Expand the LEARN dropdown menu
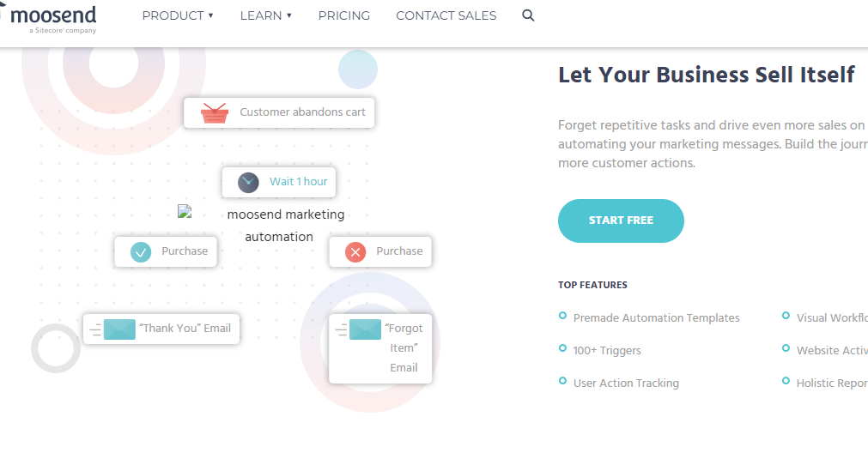The image size is (868, 459). click(265, 15)
